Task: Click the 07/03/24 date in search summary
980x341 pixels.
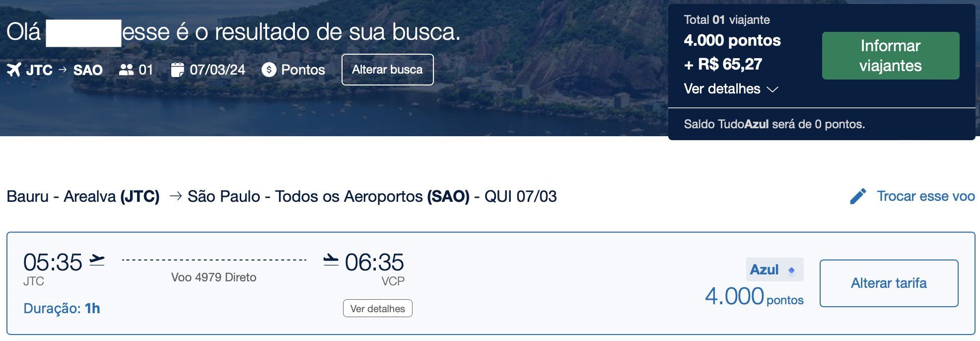Action: [217, 70]
